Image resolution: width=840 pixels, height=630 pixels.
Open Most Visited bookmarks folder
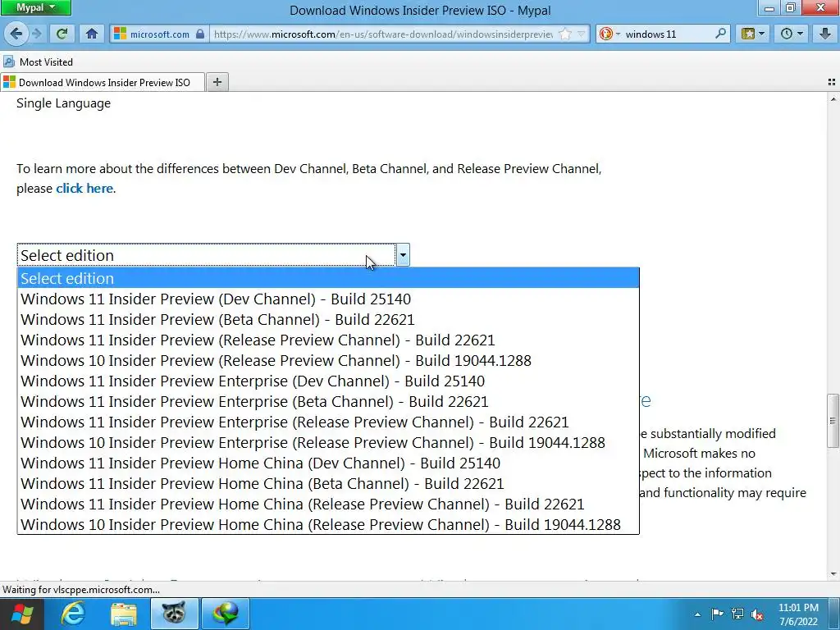pos(38,62)
